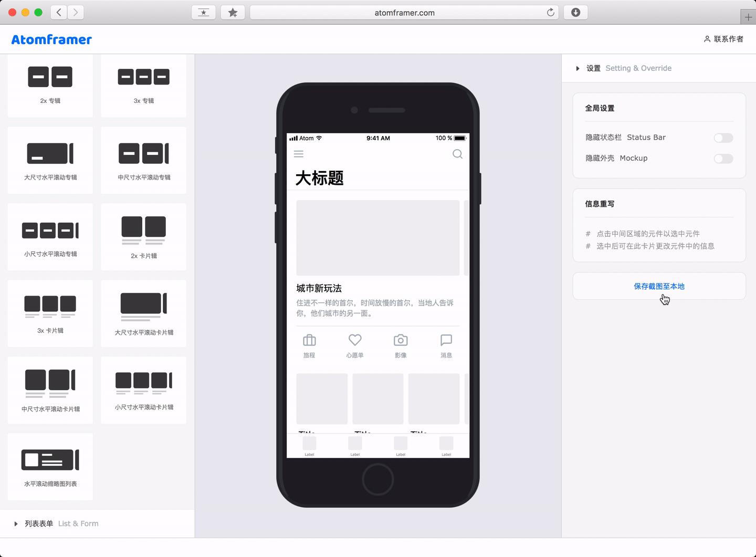Select the 大标题 heading in mockup
This screenshot has width=756, height=557.
[319, 178]
